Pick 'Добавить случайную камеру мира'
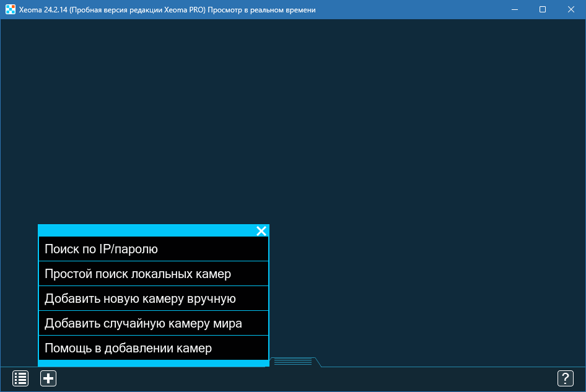 click(154, 323)
